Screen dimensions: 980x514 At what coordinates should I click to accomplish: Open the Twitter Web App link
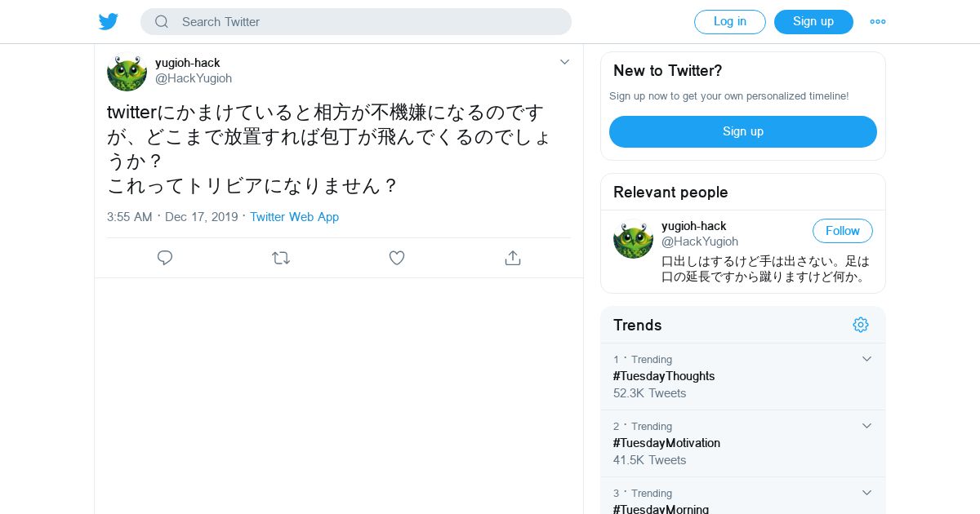(x=294, y=217)
